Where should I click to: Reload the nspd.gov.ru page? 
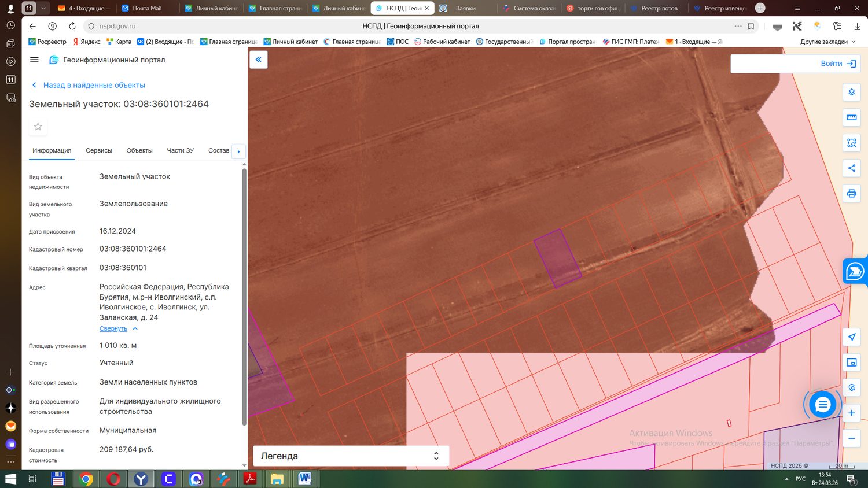tap(72, 26)
